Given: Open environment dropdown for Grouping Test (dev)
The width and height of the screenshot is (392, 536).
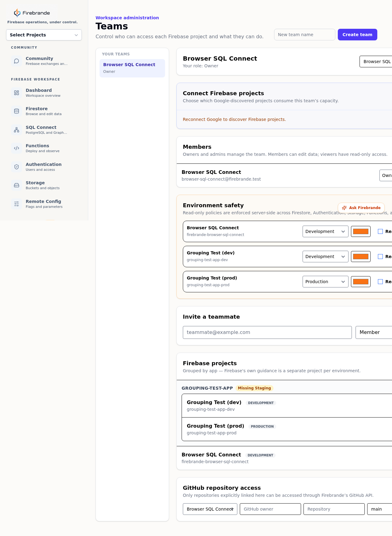Looking at the screenshot, I should pyautogui.click(x=325, y=257).
